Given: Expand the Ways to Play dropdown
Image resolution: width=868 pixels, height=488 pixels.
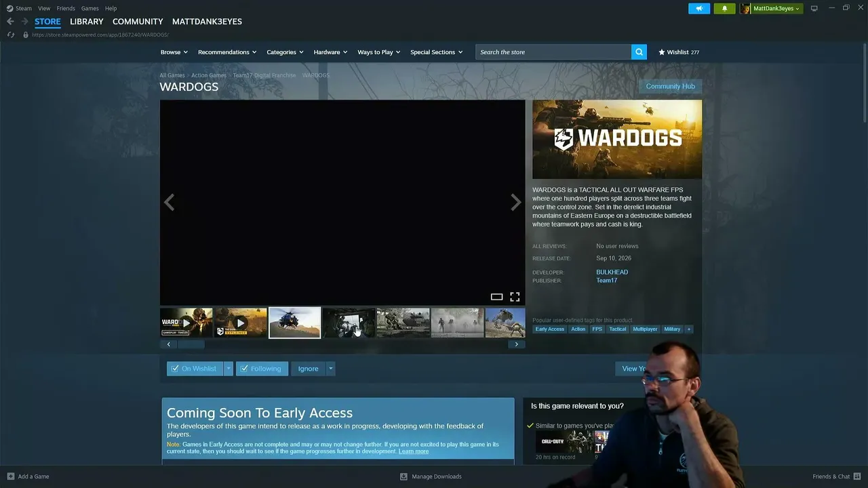Looking at the screenshot, I should [379, 52].
